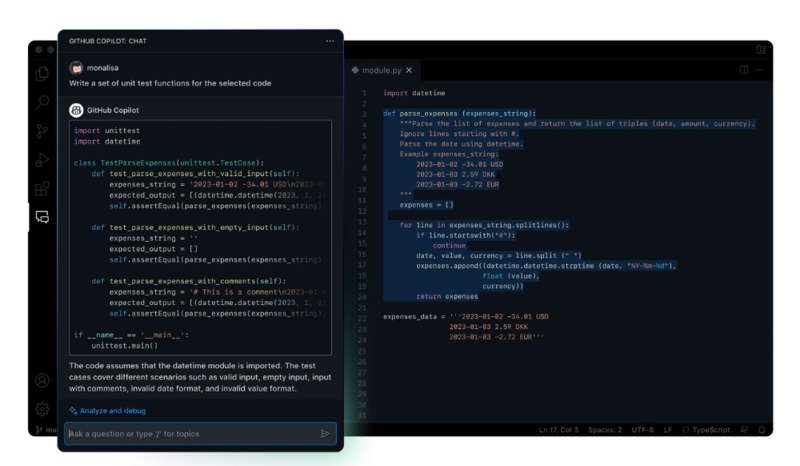Viewport: 800px width, 466px height.
Task: Send the chat message with arrow icon
Action: click(325, 434)
